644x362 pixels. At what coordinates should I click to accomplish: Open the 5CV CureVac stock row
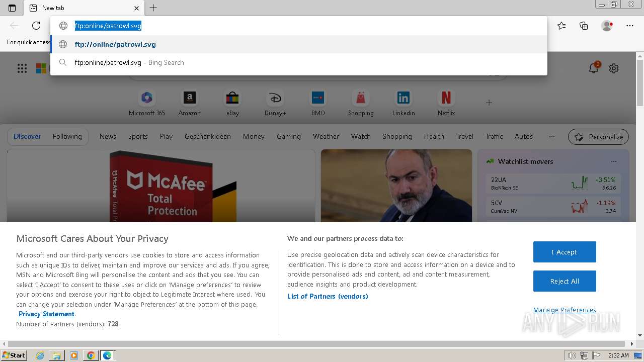[553, 207]
